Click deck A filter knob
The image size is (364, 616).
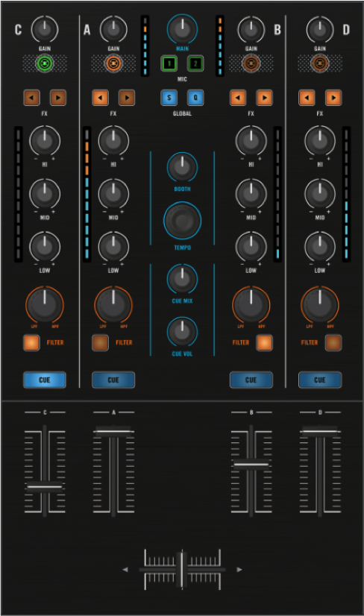click(x=113, y=305)
